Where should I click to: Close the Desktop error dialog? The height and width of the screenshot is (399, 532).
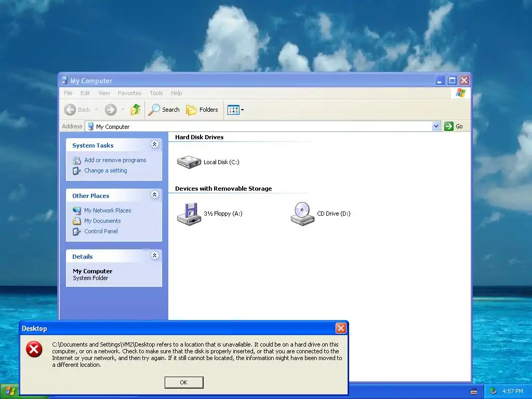coord(341,328)
